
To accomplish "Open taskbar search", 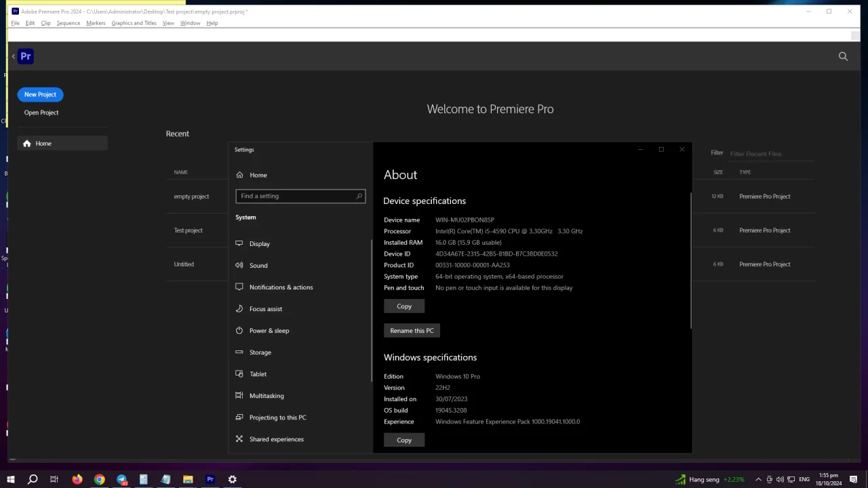I will [x=33, y=479].
